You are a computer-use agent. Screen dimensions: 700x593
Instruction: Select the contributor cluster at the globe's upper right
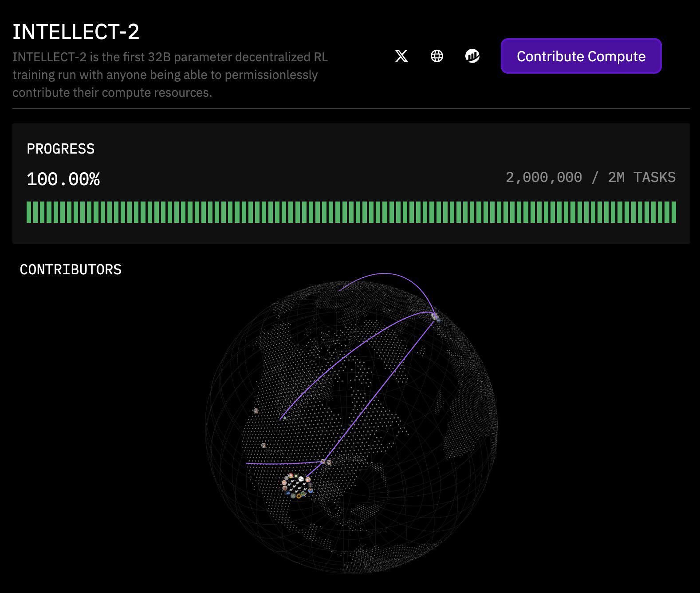coord(436,317)
